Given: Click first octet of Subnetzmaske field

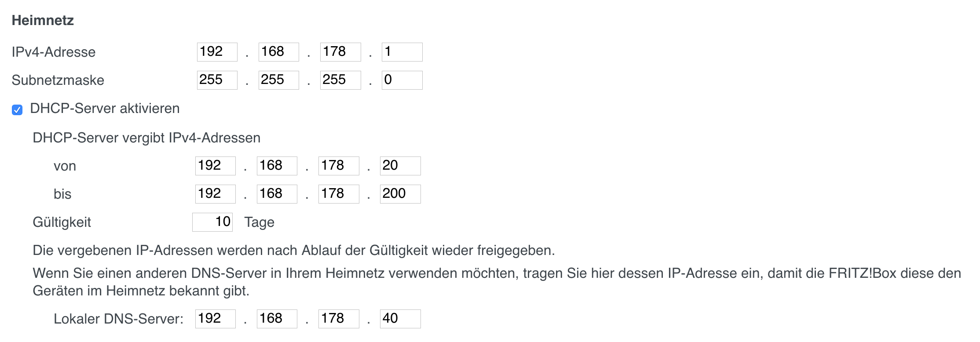Looking at the screenshot, I should [217, 80].
